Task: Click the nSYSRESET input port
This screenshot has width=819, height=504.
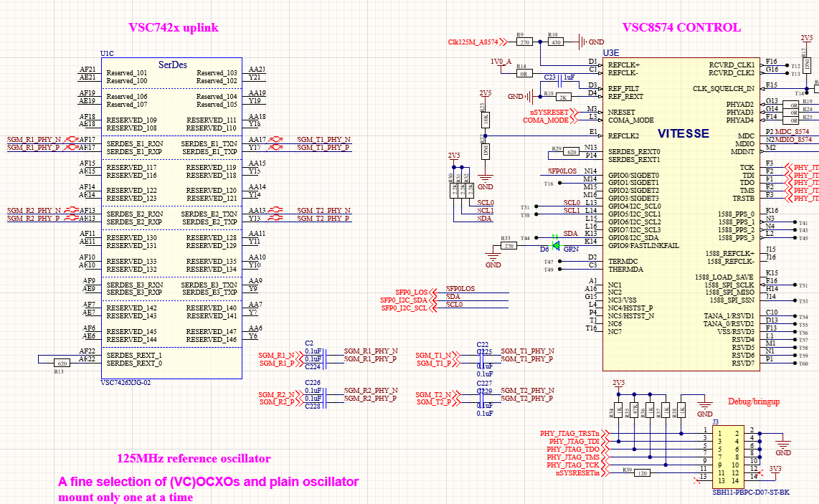Action: pyautogui.click(x=553, y=113)
